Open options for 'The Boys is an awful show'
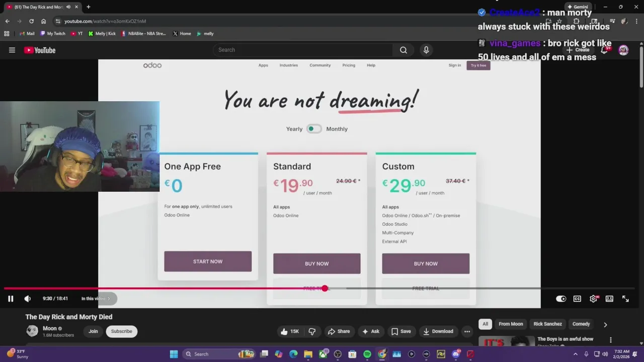 (611, 340)
